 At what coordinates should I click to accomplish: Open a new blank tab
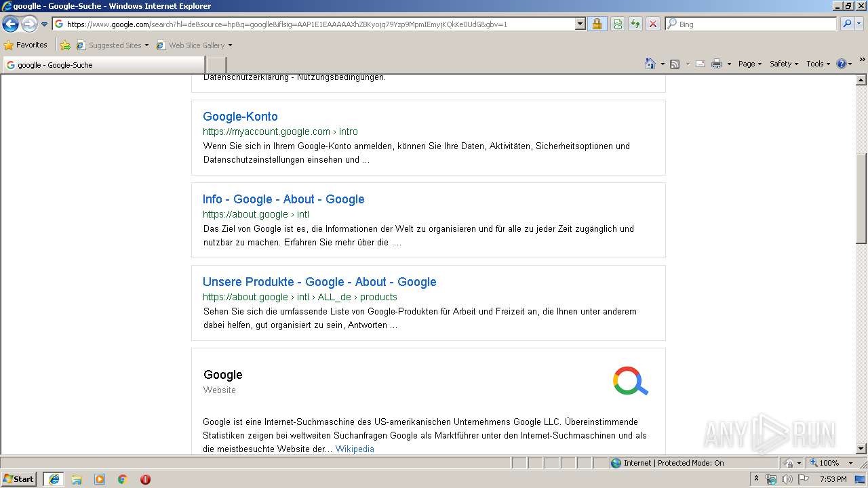coord(216,65)
